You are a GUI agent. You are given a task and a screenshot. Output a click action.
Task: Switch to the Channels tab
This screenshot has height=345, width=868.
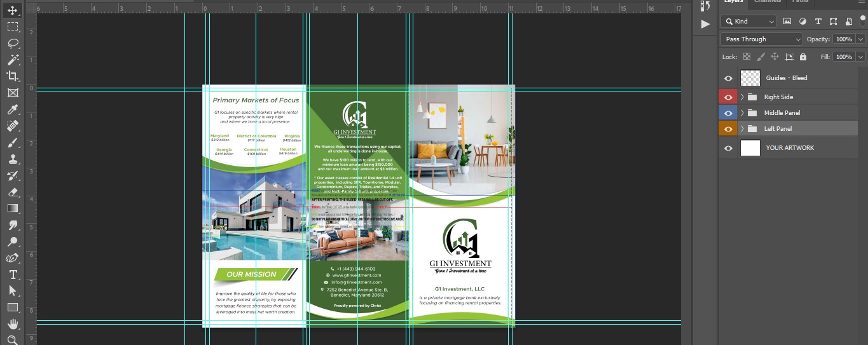coord(768,2)
